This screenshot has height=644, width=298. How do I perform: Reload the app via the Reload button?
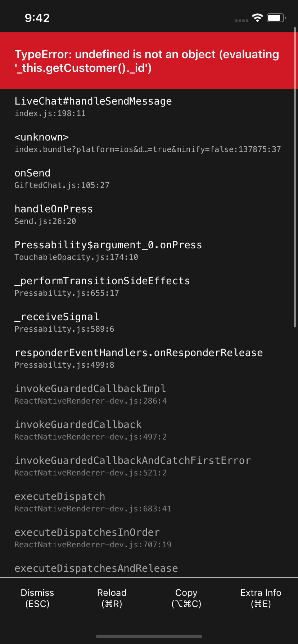[112, 598]
